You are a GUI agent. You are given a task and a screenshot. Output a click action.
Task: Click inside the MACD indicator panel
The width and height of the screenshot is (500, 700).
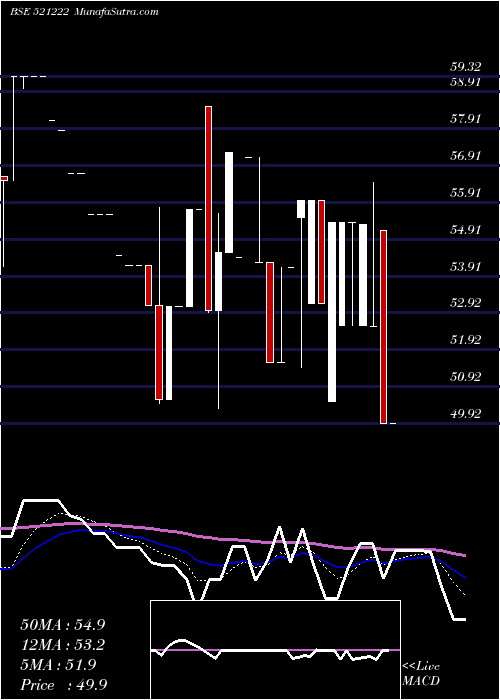tap(275, 650)
